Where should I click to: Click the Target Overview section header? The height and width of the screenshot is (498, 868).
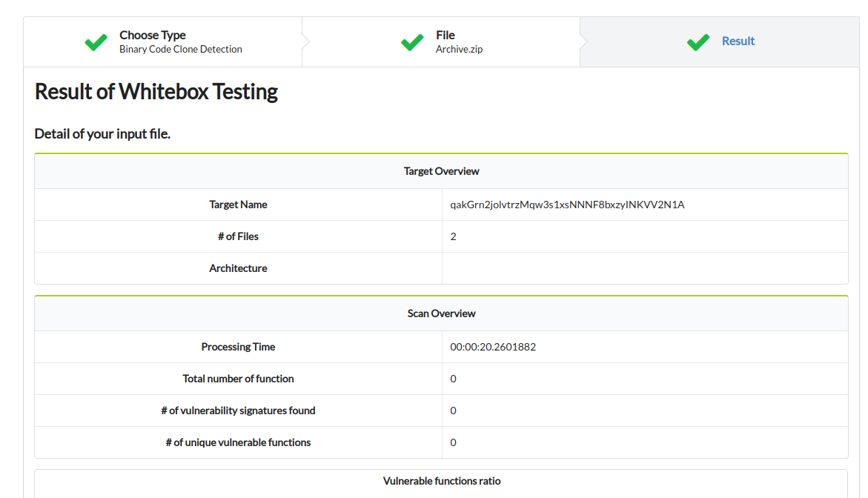click(441, 171)
